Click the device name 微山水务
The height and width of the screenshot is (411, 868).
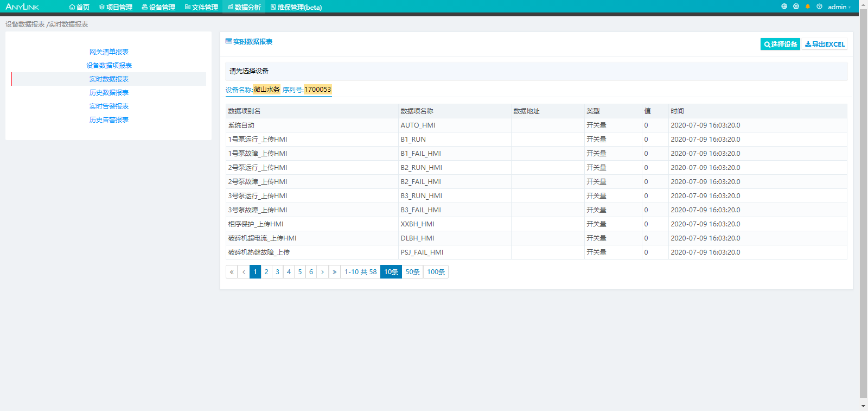click(x=267, y=90)
